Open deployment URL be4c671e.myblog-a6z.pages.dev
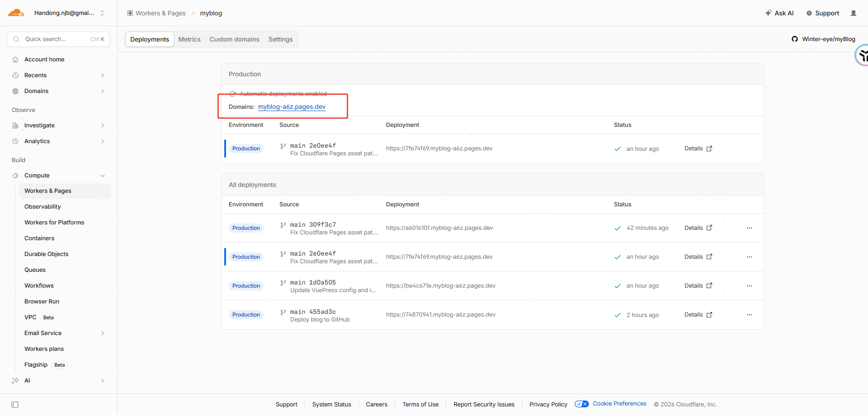 tap(441, 286)
